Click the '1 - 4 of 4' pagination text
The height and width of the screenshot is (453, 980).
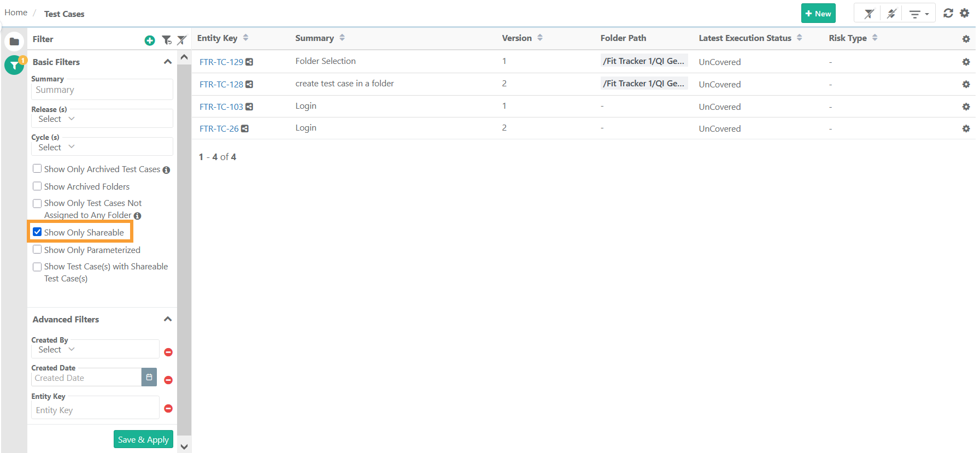pos(217,157)
